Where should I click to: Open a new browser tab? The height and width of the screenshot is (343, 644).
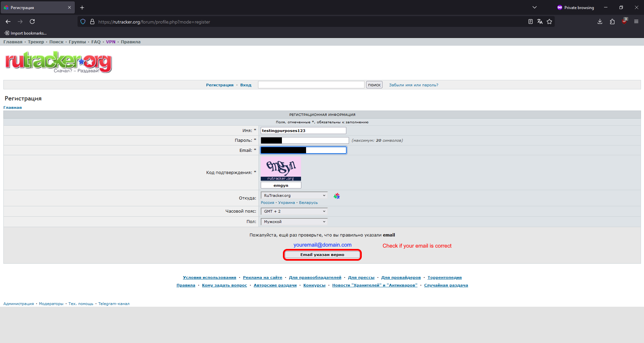coord(82,7)
